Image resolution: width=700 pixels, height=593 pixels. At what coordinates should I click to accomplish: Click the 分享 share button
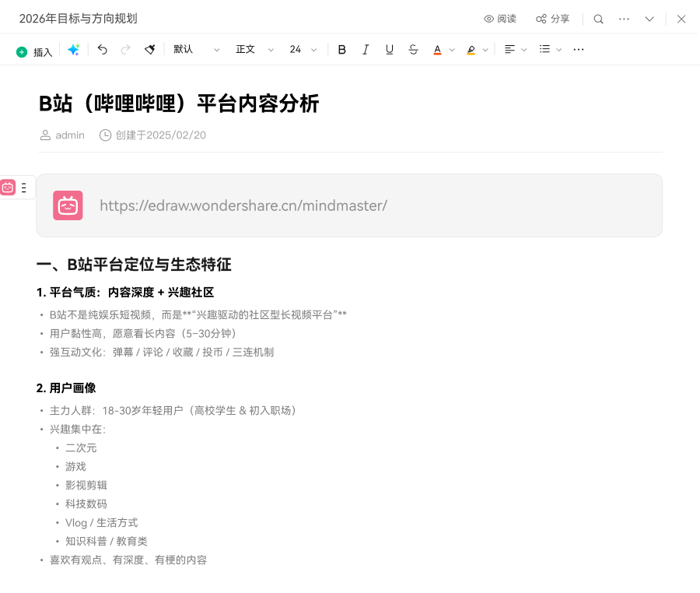click(x=552, y=19)
